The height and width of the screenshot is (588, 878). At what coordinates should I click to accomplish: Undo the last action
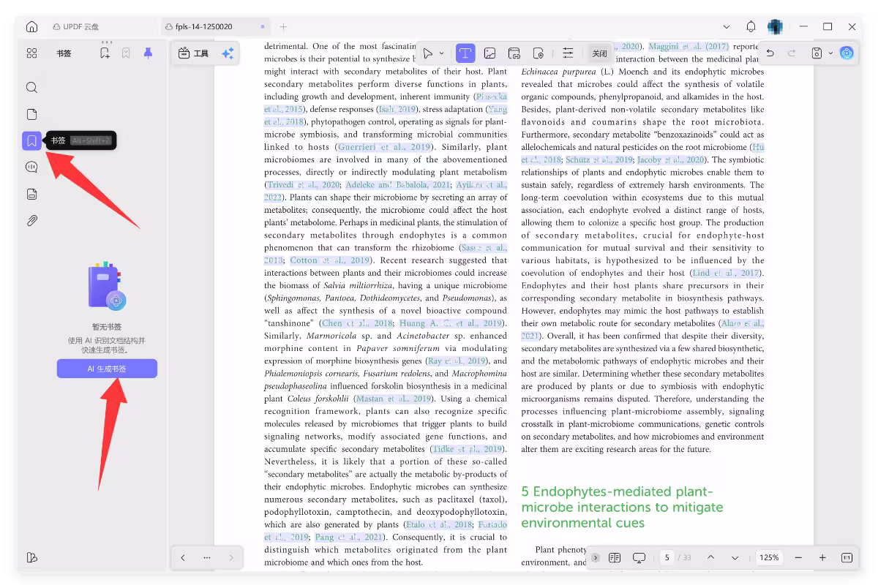770,53
